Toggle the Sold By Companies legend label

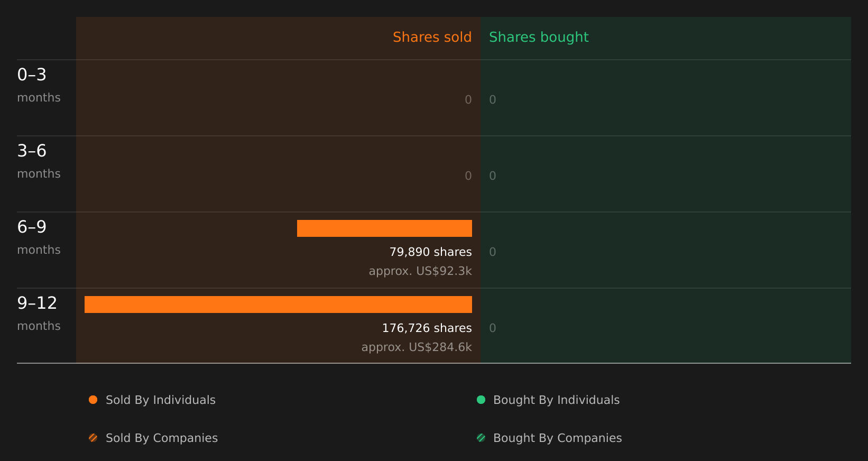click(x=162, y=438)
